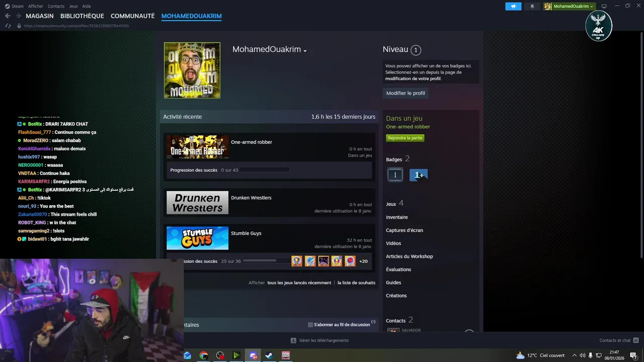Open the Inventaire link
This screenshot has width=644, height=362.
click(397, 217)
